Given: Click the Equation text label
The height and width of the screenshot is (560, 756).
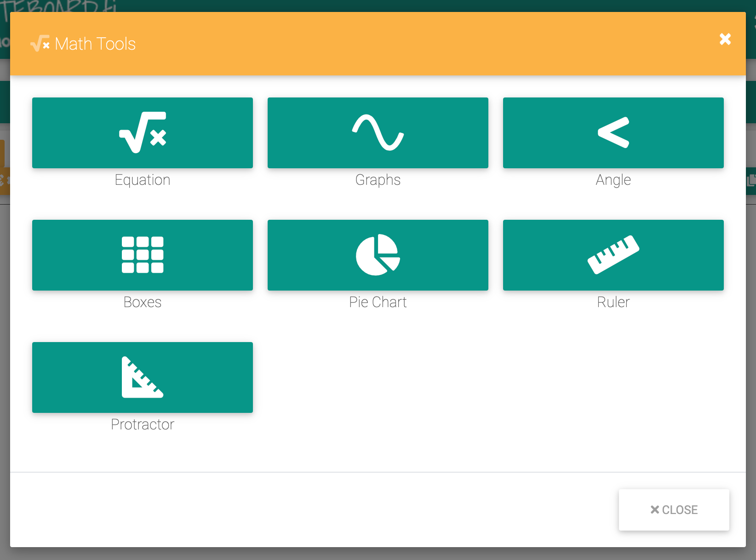Looking at the screenshot, I should pos(143,180).
